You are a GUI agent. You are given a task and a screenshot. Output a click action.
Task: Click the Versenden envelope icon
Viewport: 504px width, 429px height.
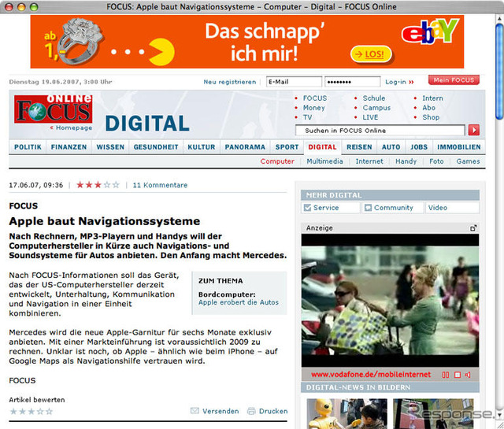click(195, 411)
